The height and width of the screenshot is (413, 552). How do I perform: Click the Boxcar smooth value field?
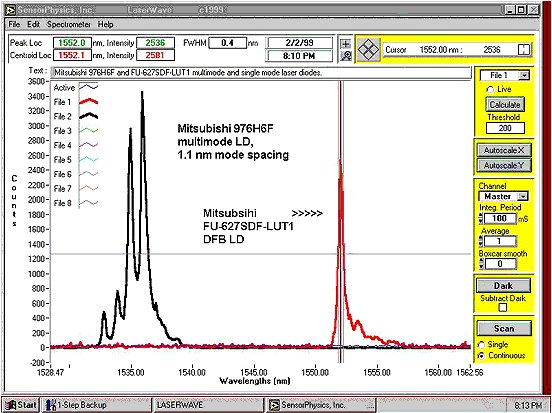coord(500,264)
